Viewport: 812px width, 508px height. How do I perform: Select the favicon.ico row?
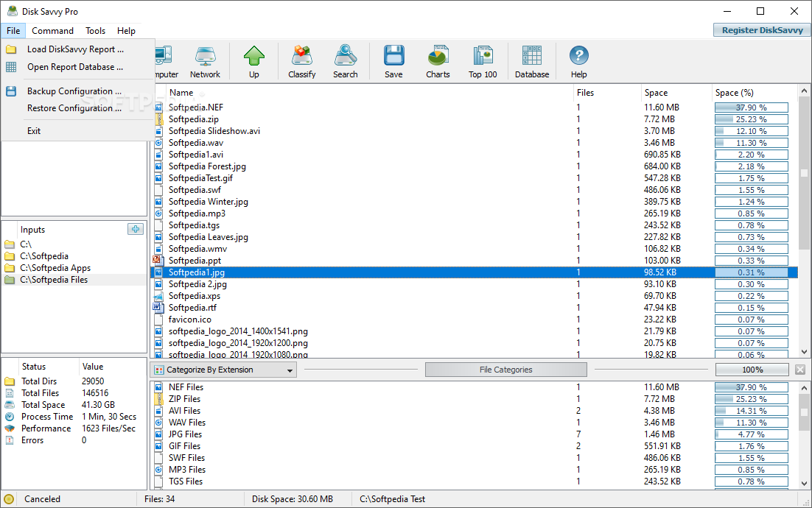pyautogui.click(x=474, y=320)
